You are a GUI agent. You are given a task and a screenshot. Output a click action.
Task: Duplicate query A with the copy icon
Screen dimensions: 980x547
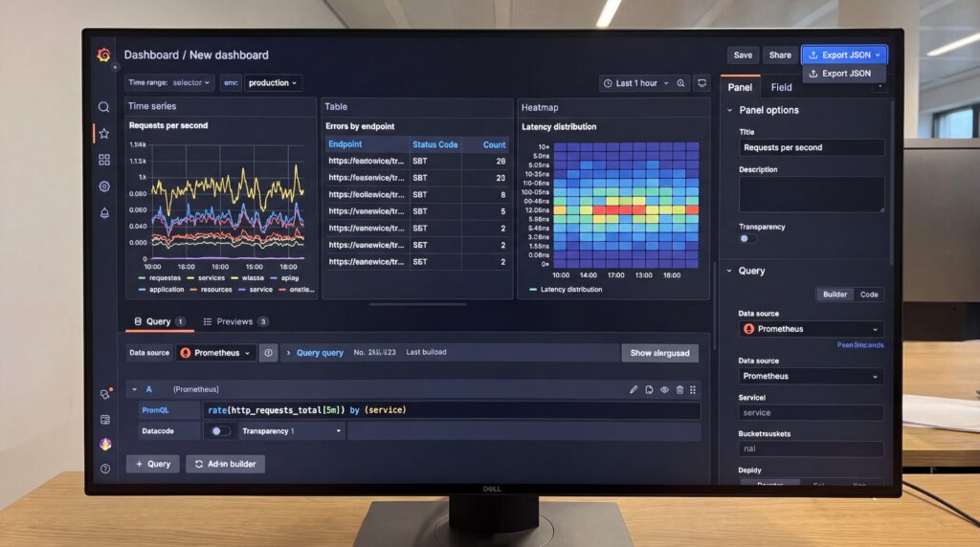point(649,389)
